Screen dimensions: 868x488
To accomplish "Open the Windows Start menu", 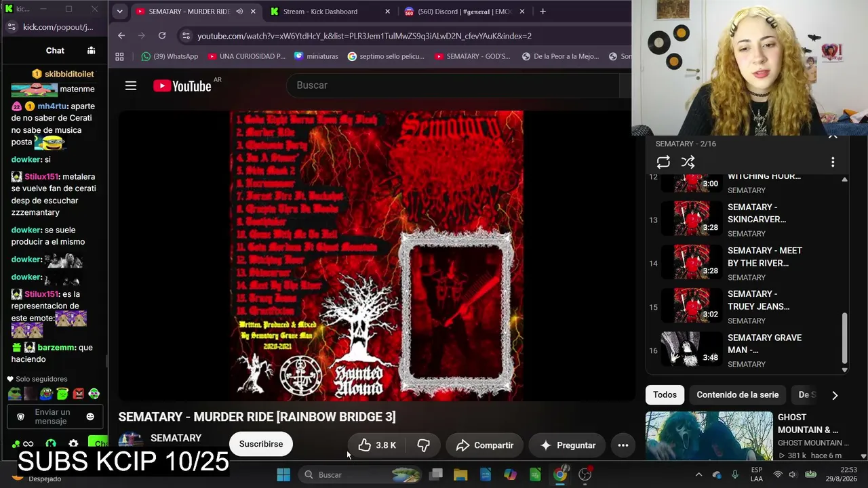I will (x=283, y=474).
